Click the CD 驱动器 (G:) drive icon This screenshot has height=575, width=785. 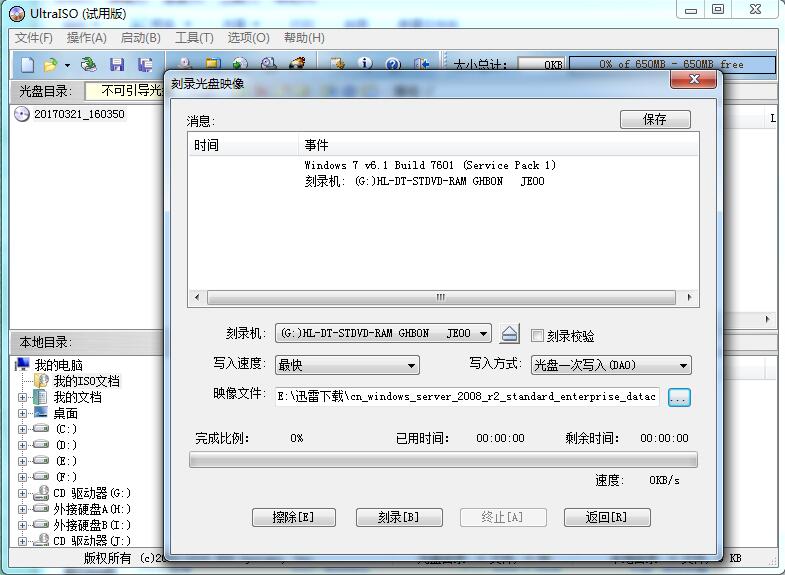(x=41, y=493)
